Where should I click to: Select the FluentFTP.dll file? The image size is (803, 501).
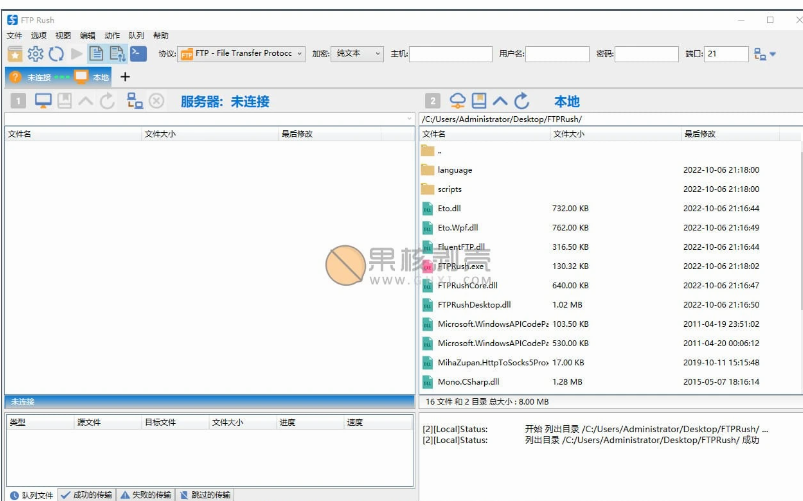click(609, 247)
